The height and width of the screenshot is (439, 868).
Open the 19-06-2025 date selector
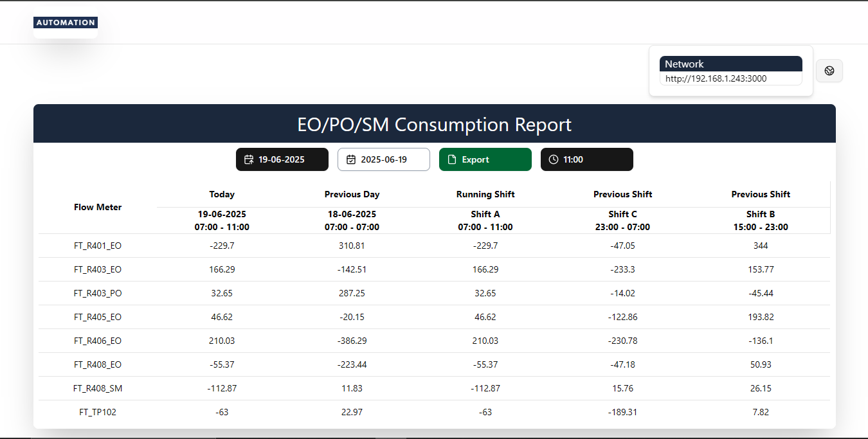[x=282, y=159]
